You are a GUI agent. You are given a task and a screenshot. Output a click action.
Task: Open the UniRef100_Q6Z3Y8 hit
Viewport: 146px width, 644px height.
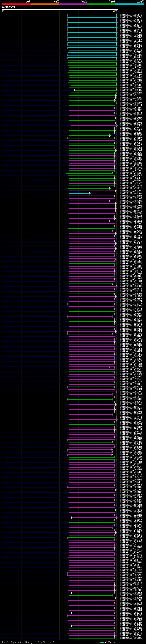131,83
